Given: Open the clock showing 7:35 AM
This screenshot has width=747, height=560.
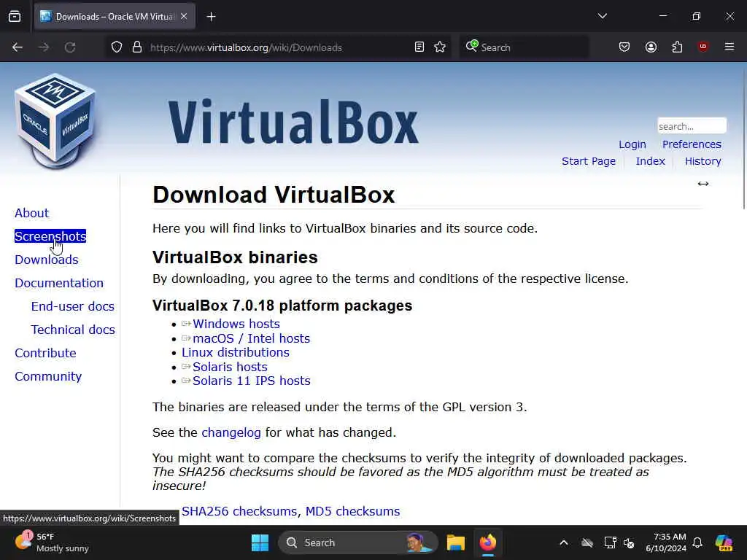Looking at the screenshot, I should (x=665, y=542).
